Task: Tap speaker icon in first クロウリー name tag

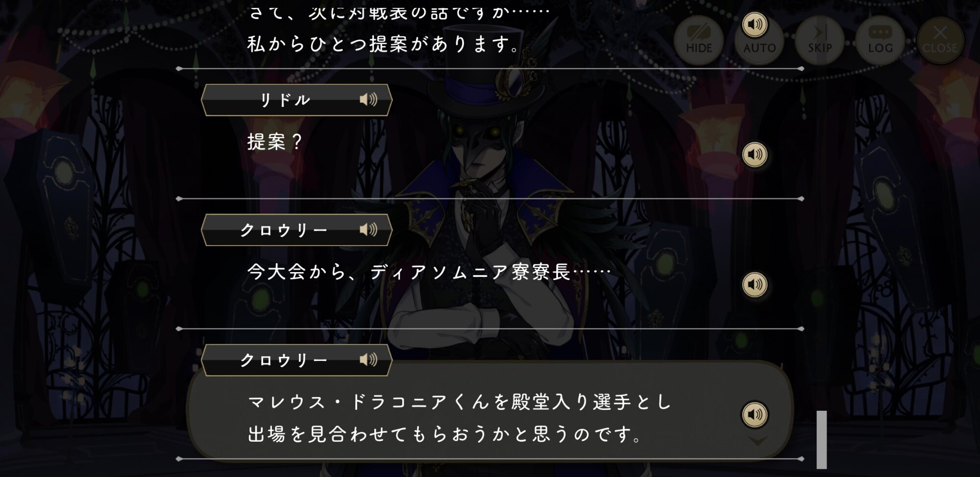Action: coord(368,229)
